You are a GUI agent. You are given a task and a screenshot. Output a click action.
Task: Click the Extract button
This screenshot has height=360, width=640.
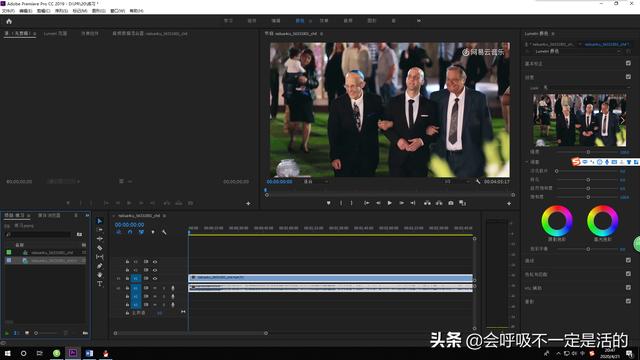pyautogui.click(x=439, y=203)
